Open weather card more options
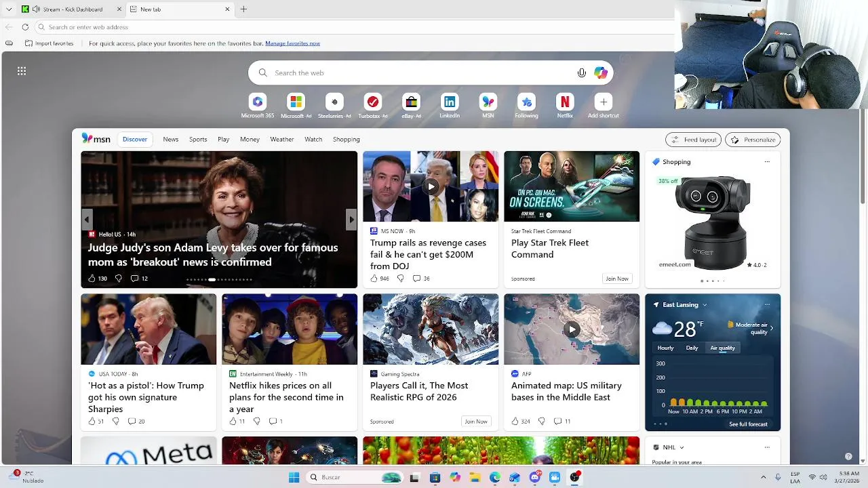868x488 pixels. point(767,305)
